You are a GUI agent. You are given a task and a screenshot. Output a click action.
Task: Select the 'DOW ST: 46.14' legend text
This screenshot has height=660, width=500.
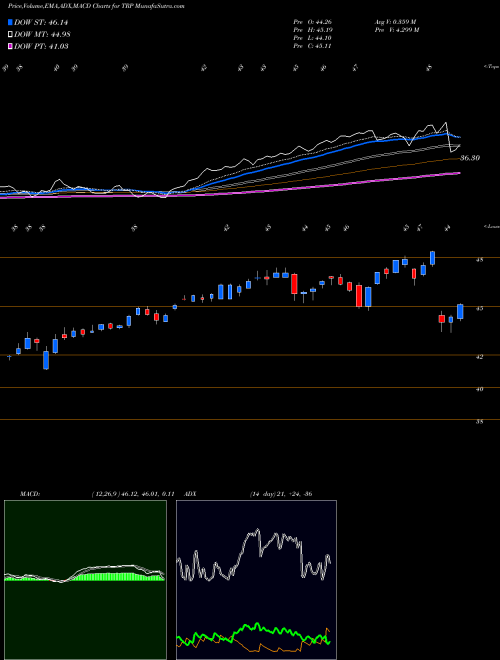[x=41, y=22]
